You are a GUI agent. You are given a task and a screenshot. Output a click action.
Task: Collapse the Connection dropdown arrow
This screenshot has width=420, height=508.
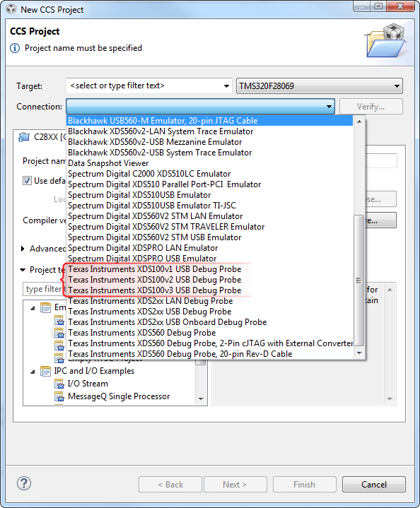click(329, 107)
